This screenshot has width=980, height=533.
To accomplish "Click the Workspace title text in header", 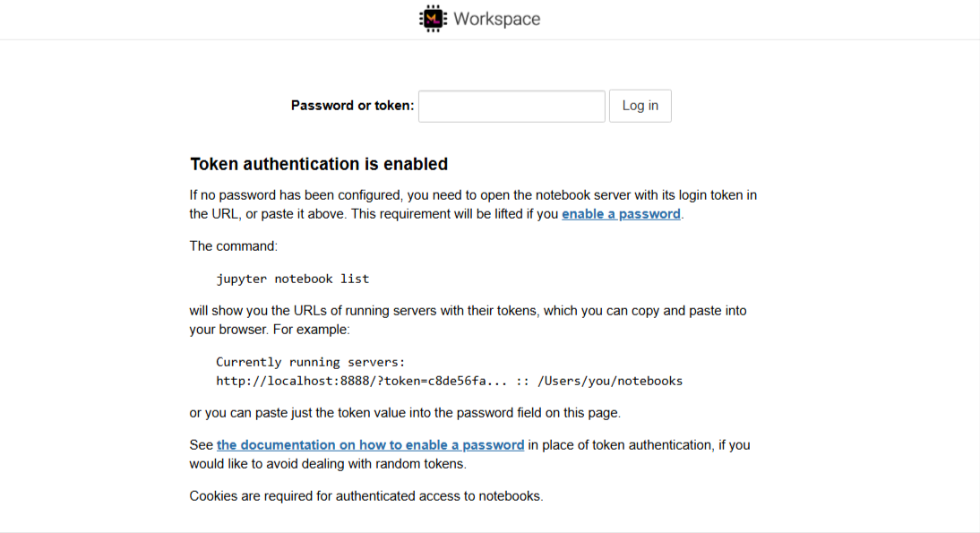I will click(x=497, y=19).
